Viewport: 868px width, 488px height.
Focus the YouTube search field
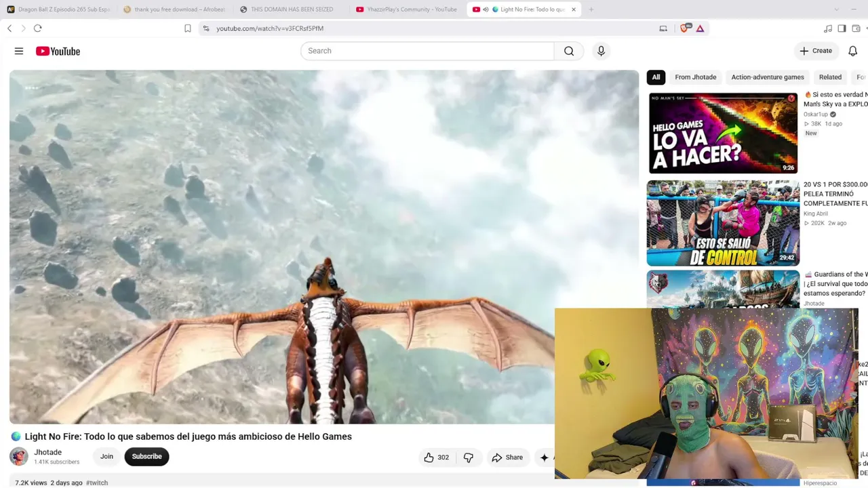[427, 51]
